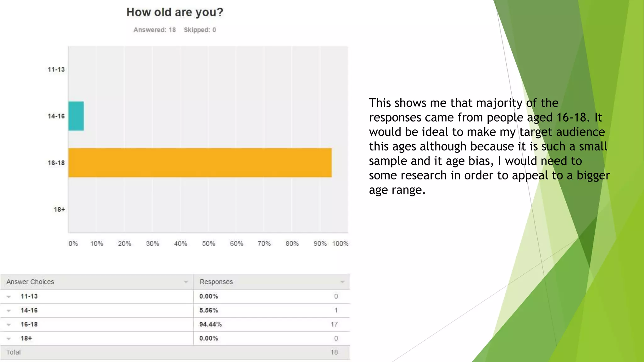
Task: Click the 18+ label on chart axis
Action: tap(59, 210)
